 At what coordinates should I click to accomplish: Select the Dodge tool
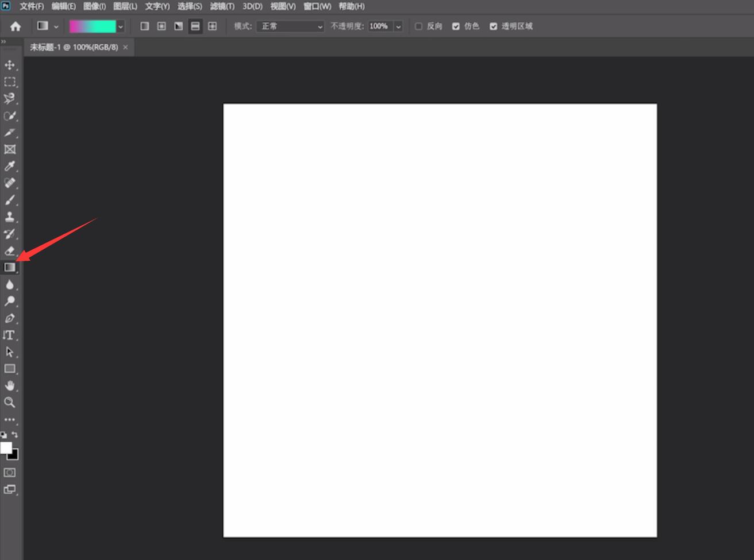(10, 301)
